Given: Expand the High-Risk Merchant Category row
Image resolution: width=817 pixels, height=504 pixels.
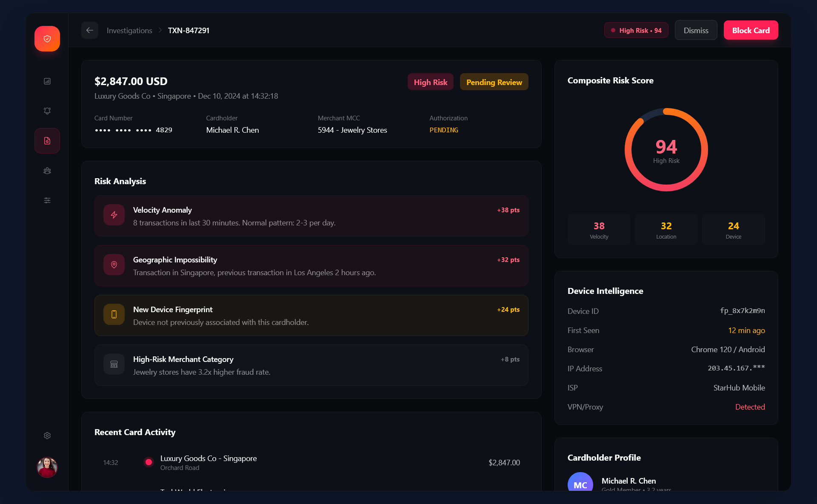Looking at the screenshot, I should [311, 365].
